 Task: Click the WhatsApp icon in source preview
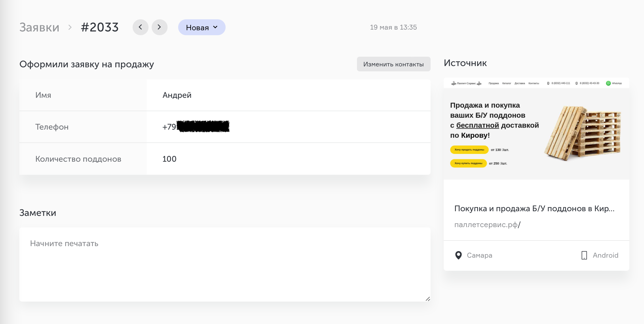tap(608, 83)
